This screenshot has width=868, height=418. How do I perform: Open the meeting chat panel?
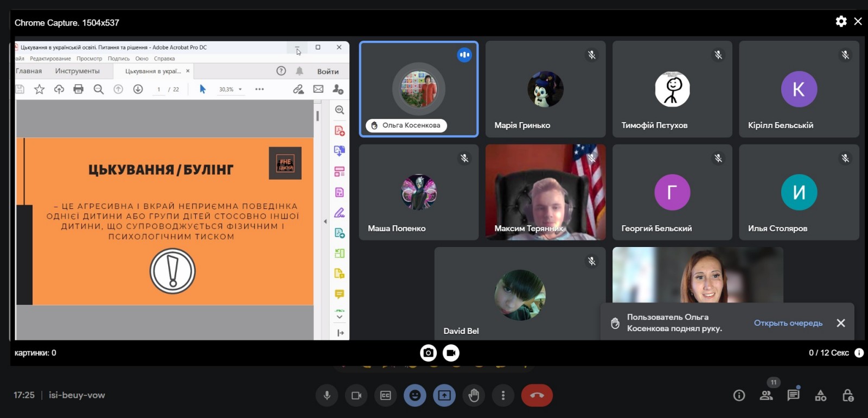(x=793, y=395)
